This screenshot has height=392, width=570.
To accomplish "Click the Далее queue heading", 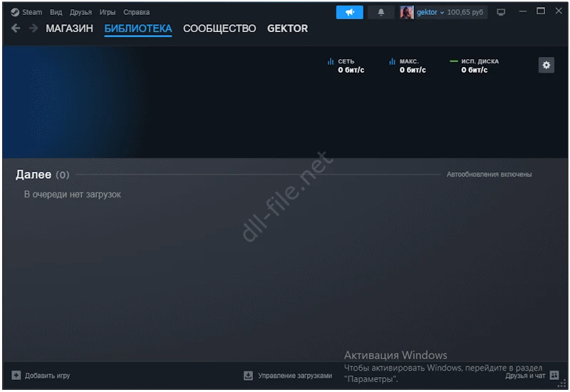I will 33,175.
